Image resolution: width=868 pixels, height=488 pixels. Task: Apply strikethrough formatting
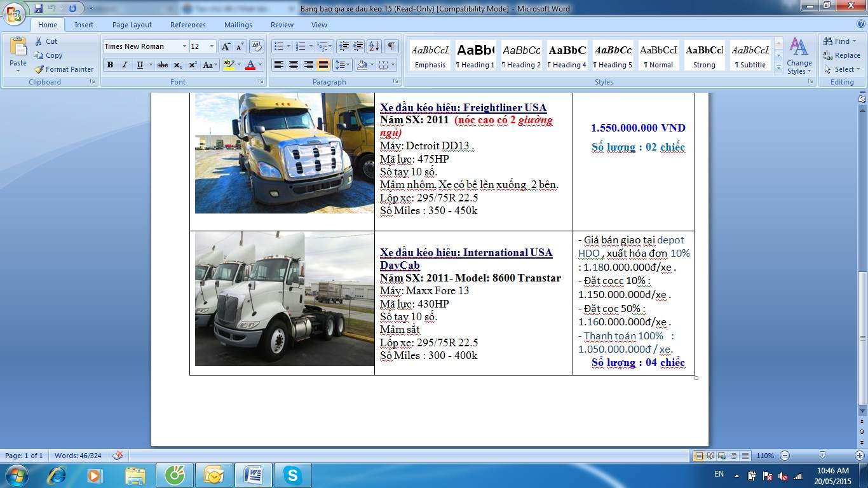click(163, 65)
